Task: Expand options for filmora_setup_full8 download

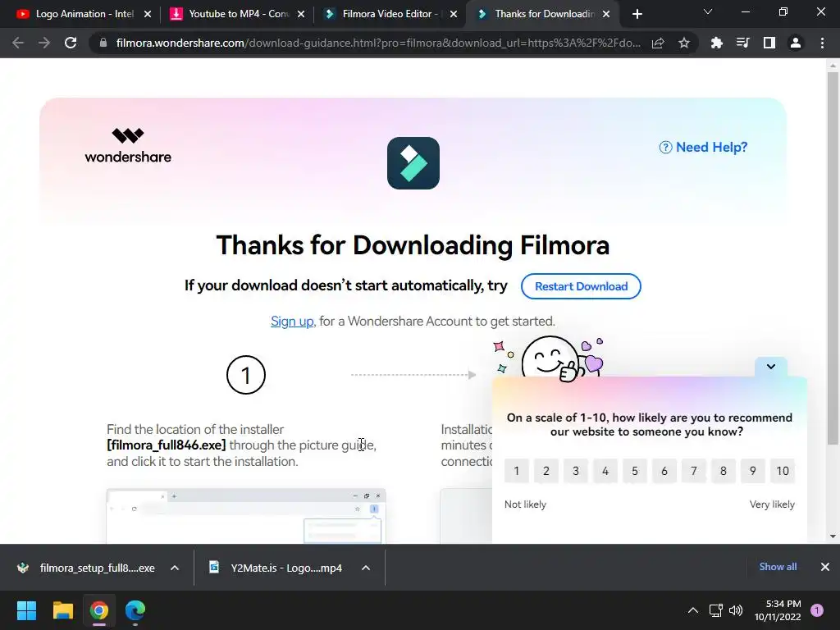Action: (175, 568)
